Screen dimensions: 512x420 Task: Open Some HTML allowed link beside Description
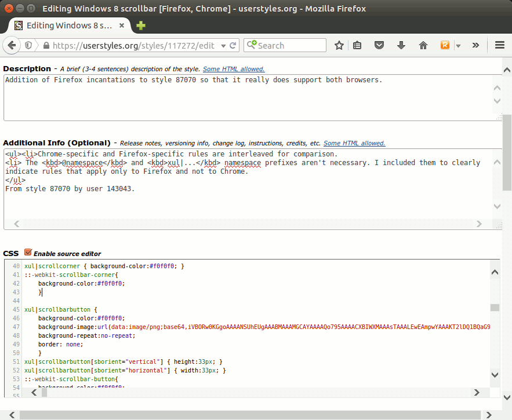tap(234, 69)
